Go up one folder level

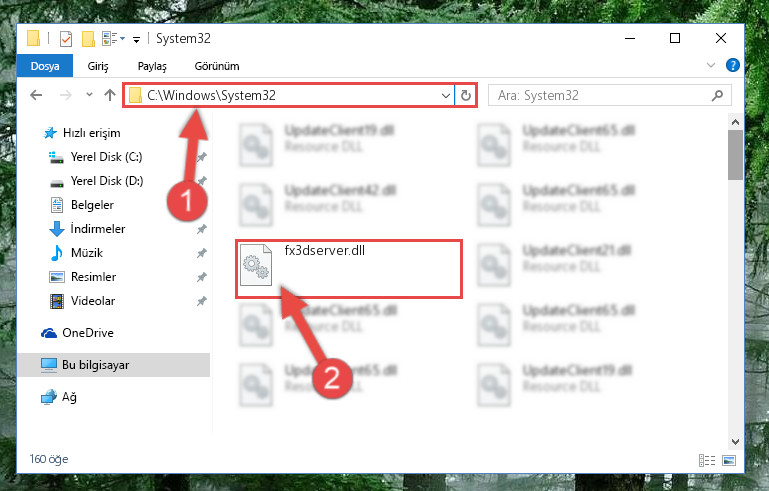[110, 95]
